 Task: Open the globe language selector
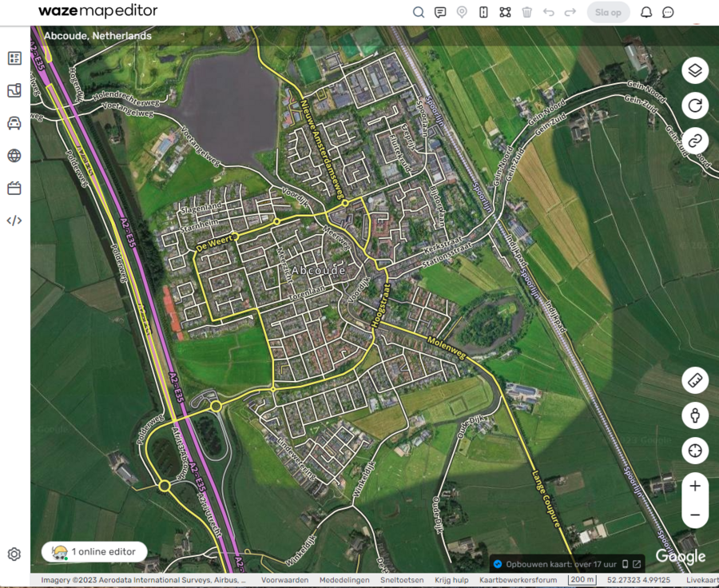click(x=14, y=156)
